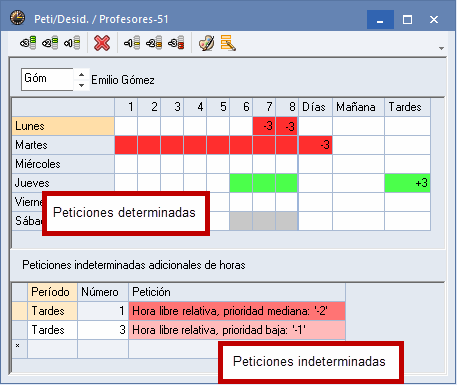Image resolution: width=457 pixels, height=385 pixels.
Task: Click the red -3 Martes Días cell
Action: 315,145
